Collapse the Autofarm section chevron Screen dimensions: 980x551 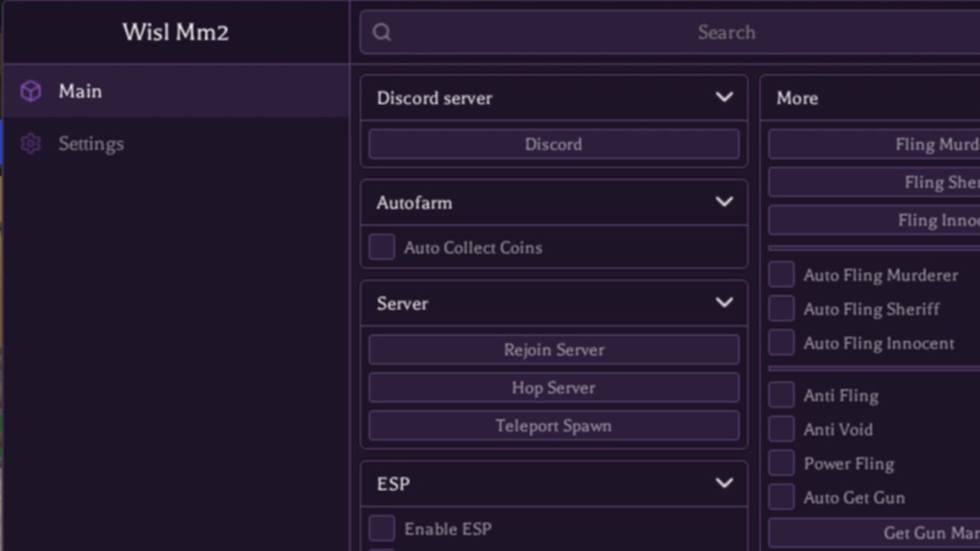click(x=724, y=202)
